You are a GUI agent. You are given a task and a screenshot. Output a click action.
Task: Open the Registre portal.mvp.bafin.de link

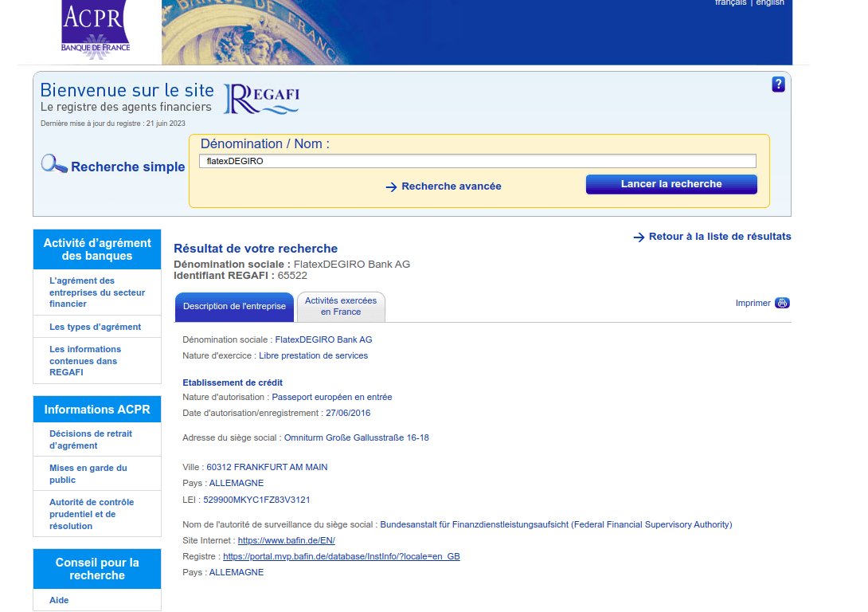click(341, 555)
